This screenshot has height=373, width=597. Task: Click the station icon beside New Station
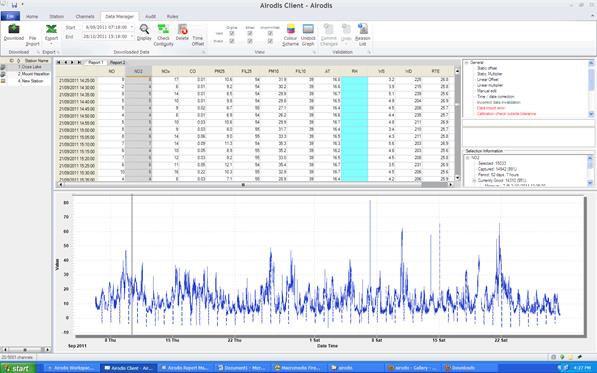(x=3, y=81)
